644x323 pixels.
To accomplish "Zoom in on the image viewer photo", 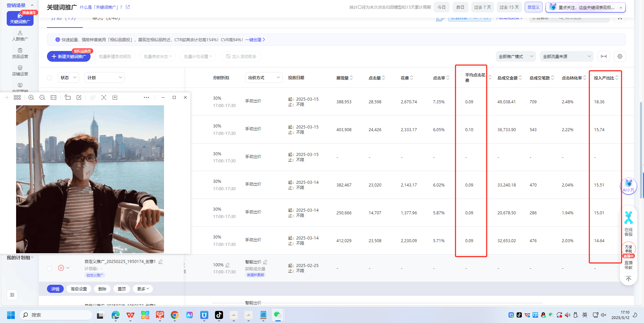I will tap(31, 98).
